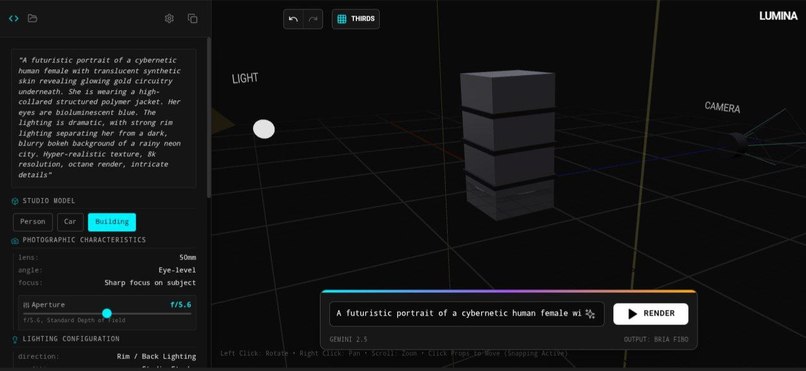The image size is (806, 371).
Task: Click the STUDIO MODEL heading
Action: tap(49, 201)
